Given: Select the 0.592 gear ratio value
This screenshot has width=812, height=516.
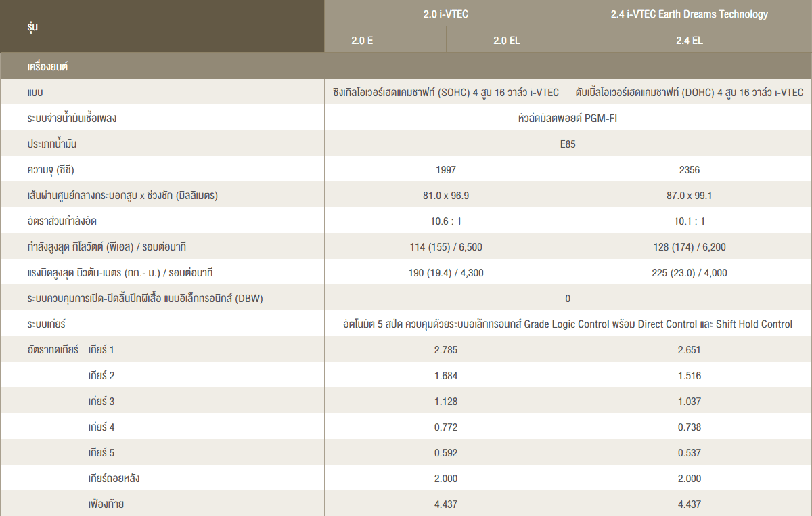Looking at the screenshot, I should tap(446, 453).
